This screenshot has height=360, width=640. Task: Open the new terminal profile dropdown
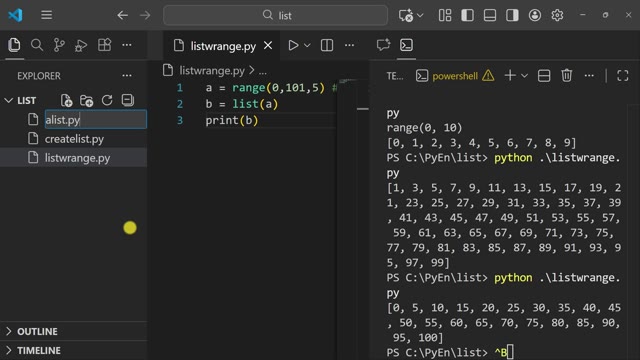point(524,76)
